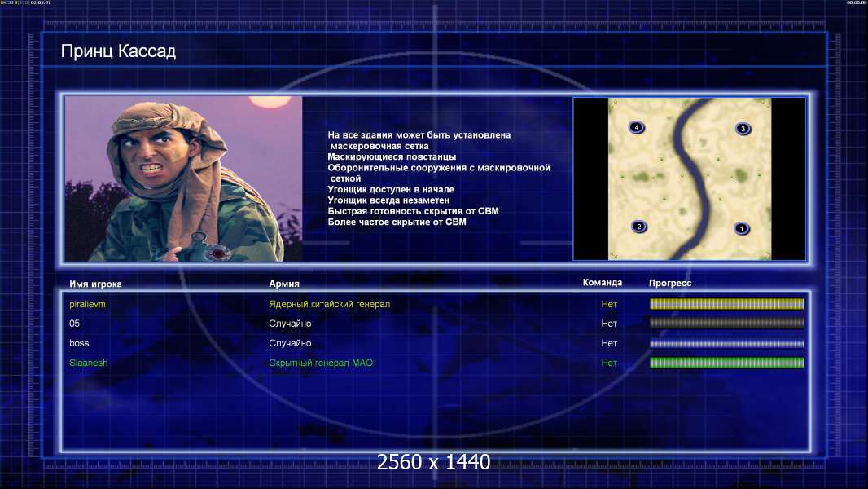Click team value Нет in 05 row
Image resolution: width=868 pixels, height=489 pixels.
point(609,324)
